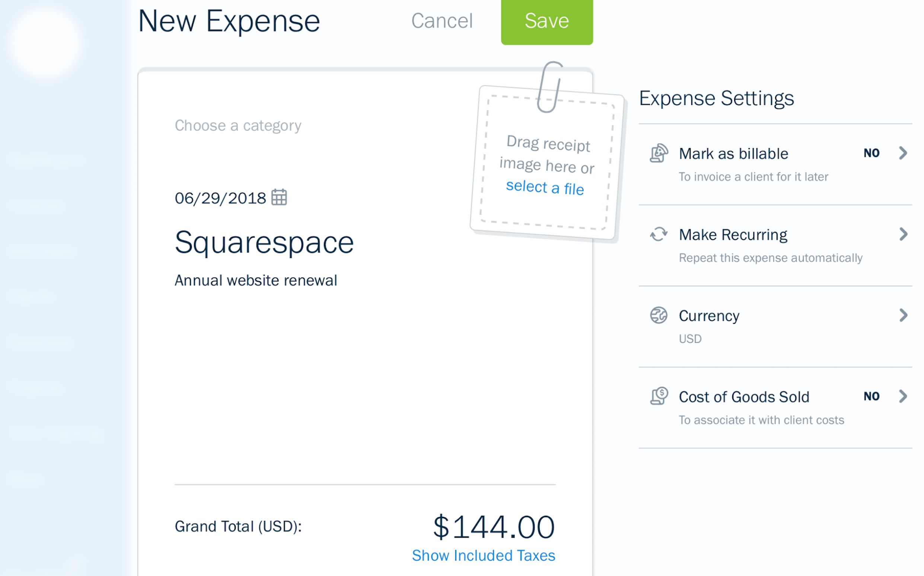Image resolution: width=924 pixels, height=576 pixels.
Task: Expand the Currency setting chevron
Action: pos(903,316)
